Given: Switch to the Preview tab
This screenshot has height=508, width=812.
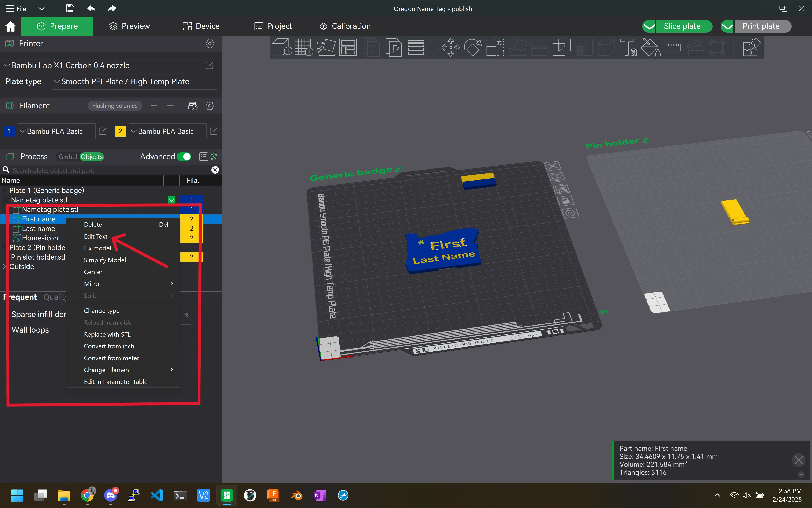Looking at the screenshot, I should (x=129, y=26).
